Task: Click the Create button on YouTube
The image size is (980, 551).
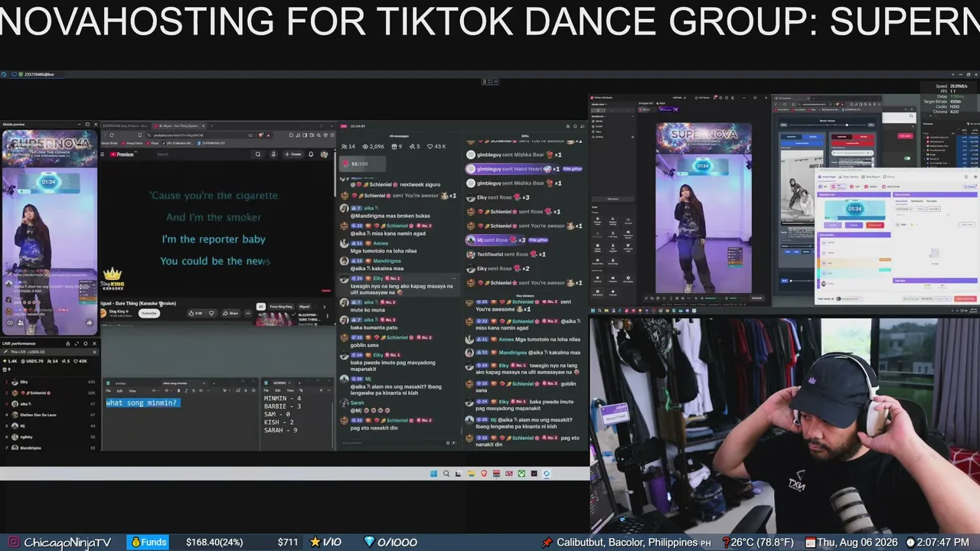Action: tap(293, 154)
